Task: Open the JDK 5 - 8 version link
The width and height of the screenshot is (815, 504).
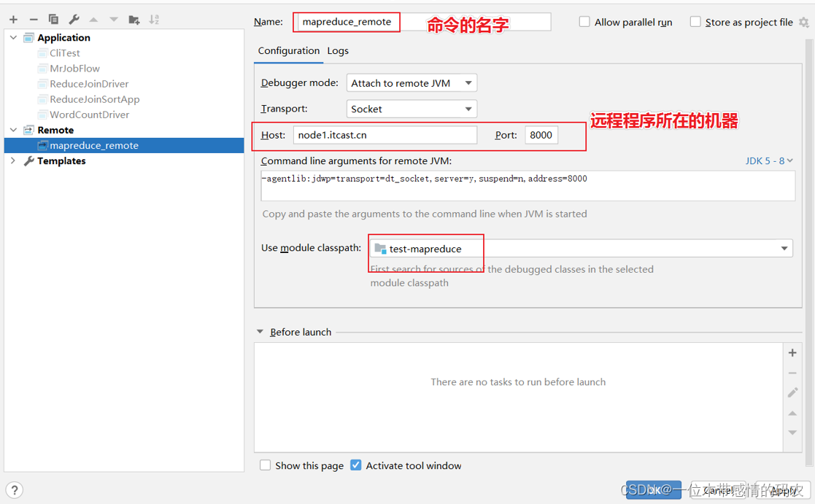Action: [x=769, y=160]
